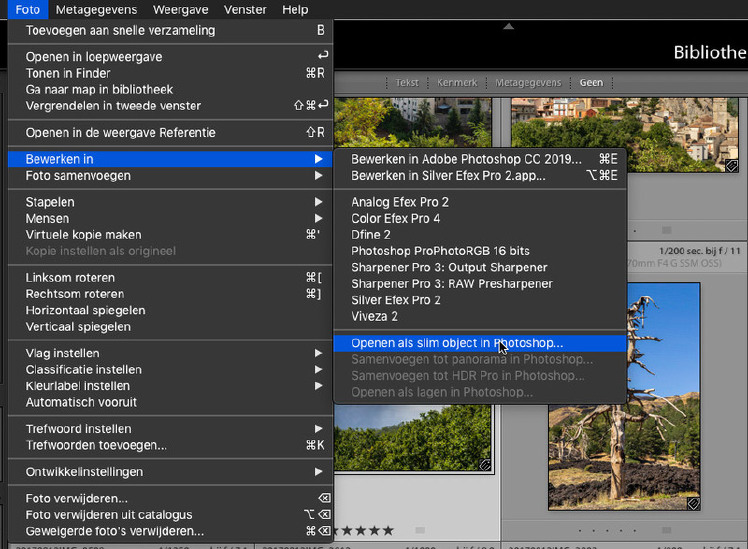Select Foto verwijderen uit catalogus

click(170, 515)
